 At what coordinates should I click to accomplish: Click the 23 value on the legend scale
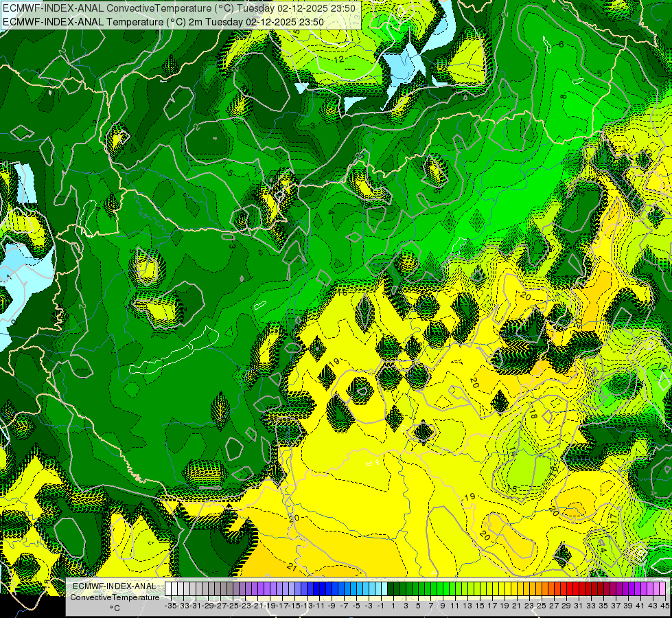pyautogui.click(x=529, y=606)
